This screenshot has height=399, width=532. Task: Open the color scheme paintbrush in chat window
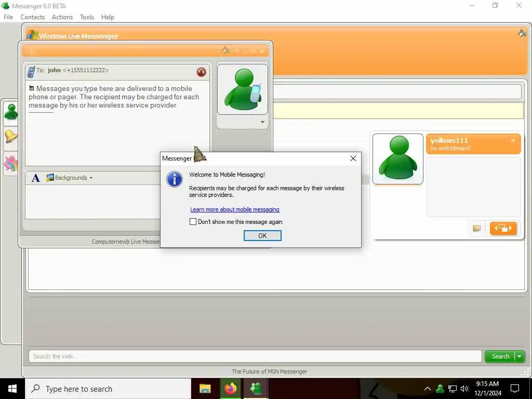225,50
